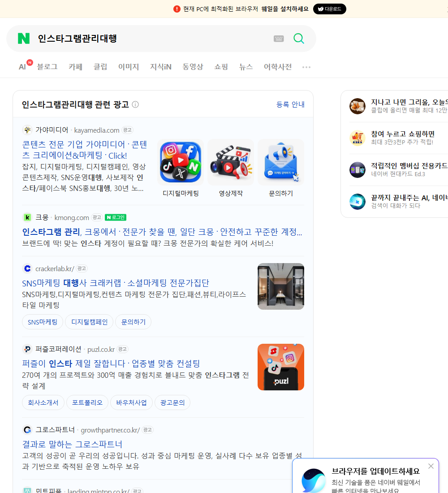
Task: Click the 크몽 green k favicon
Action: click(x=27, y=217)
